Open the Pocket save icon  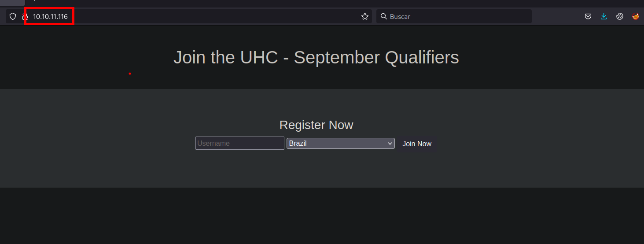tap(588, 16)
